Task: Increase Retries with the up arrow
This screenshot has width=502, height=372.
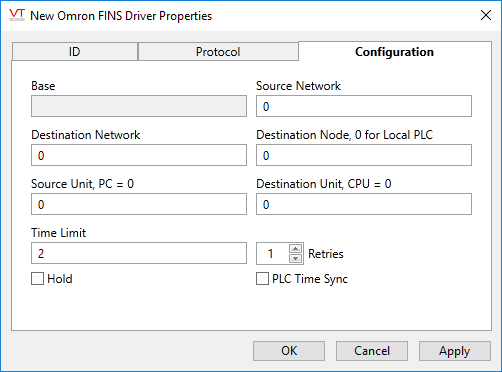Action: coord(296,249)
